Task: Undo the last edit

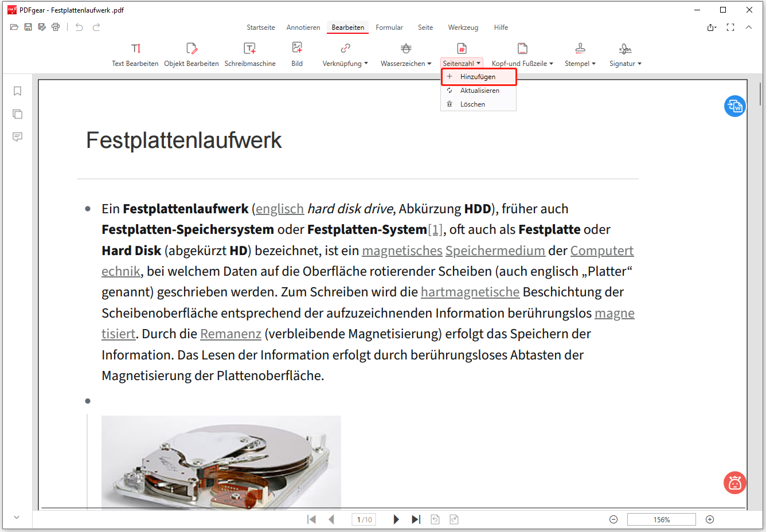Action: coord(79,27)
